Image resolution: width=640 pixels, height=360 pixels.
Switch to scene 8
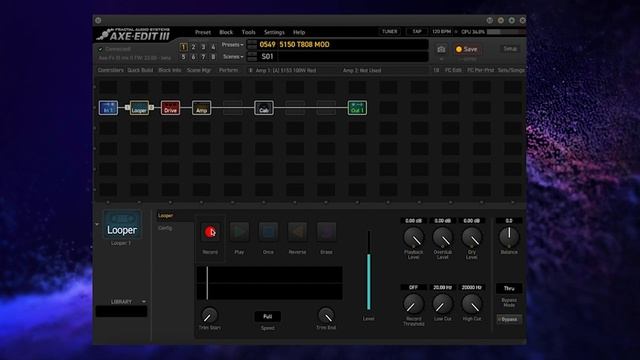coord(213,57)
